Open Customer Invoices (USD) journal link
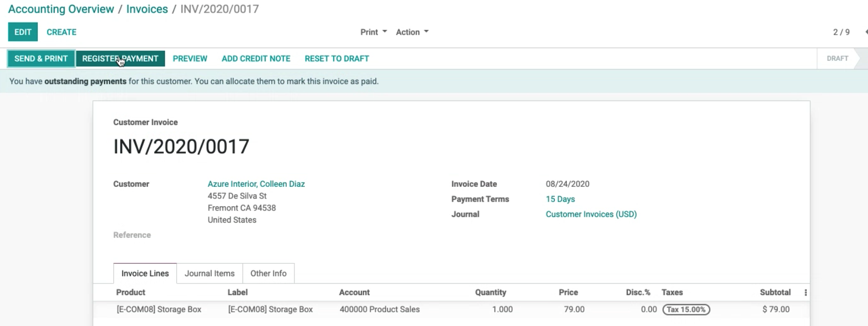 click(591, 214)
